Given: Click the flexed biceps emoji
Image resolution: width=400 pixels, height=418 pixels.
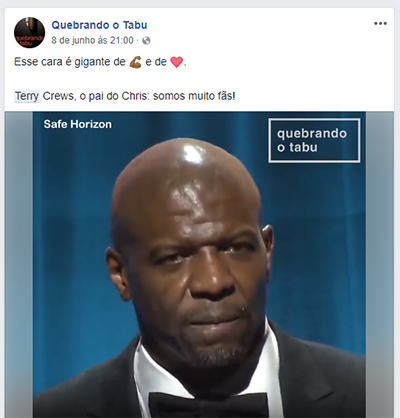Looking at the screenshot, I should [135, 62].
